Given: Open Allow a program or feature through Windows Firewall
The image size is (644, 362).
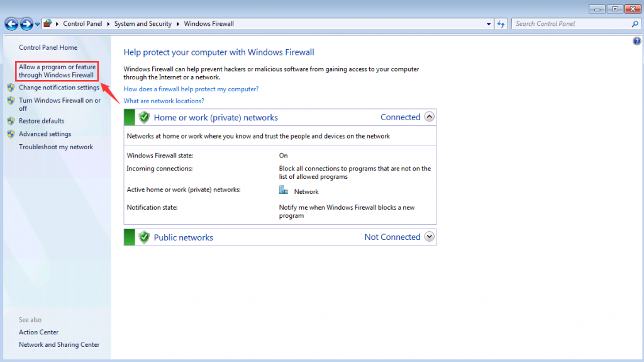Looking at the screenshot, I should click(57, 71).
